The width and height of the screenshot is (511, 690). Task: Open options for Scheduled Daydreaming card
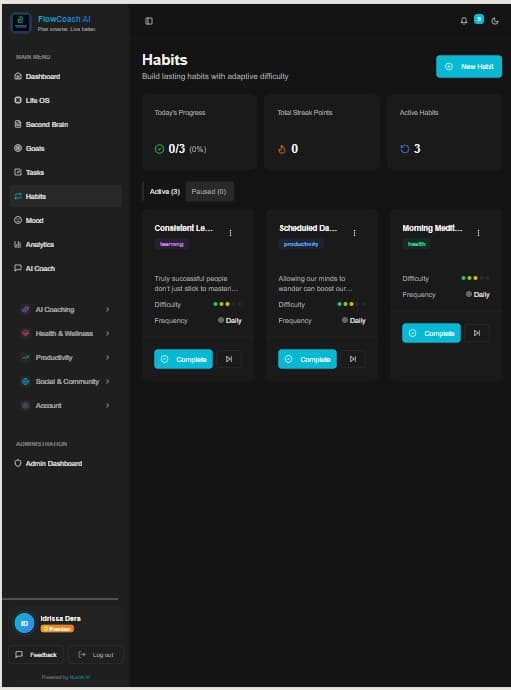coord(354,233)
